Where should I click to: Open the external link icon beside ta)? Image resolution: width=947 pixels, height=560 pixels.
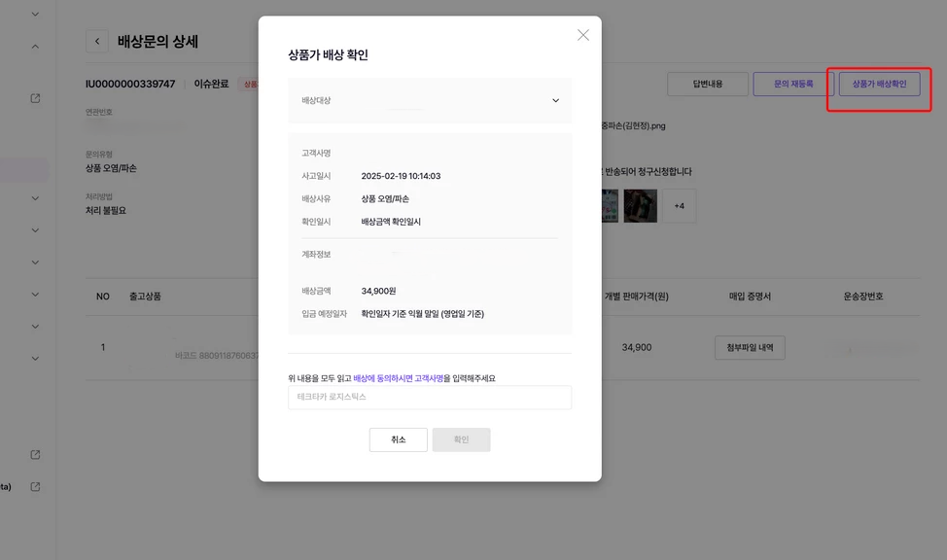(x=35, y=486)
